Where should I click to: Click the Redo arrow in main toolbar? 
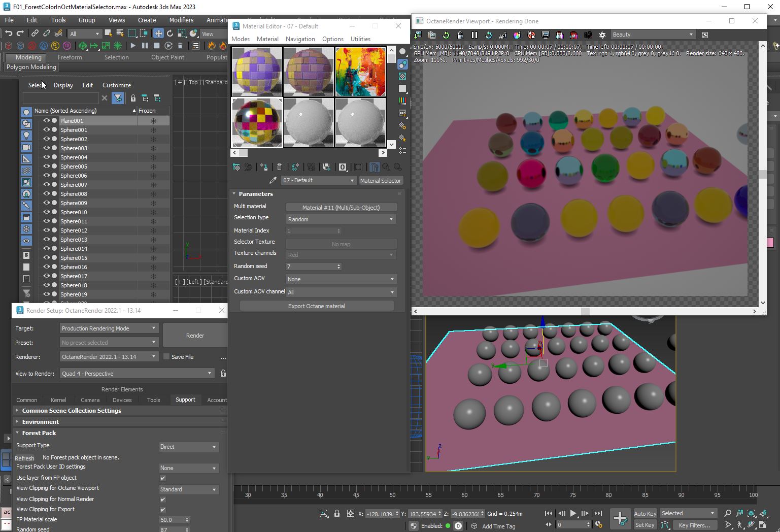point(20,34)
